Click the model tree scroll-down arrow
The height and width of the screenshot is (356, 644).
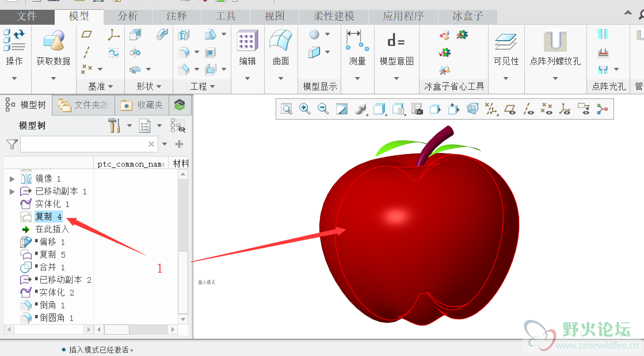coord(183,319)
